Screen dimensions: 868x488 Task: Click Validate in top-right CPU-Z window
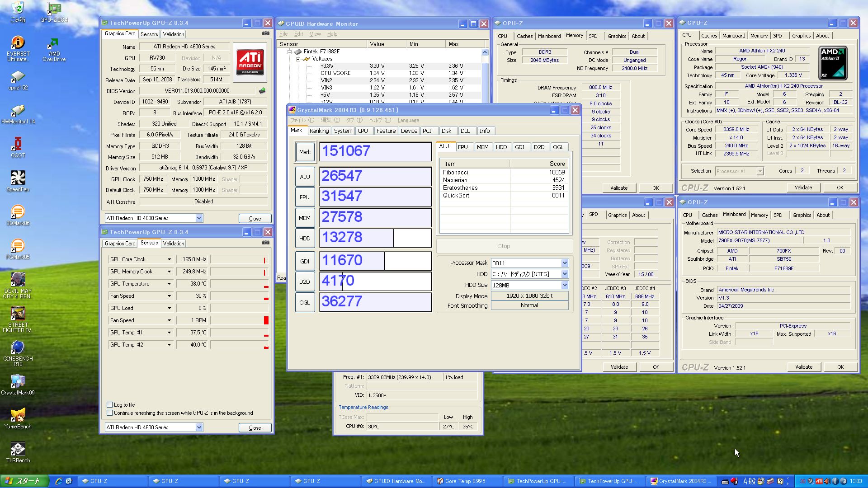click(803, 188)
